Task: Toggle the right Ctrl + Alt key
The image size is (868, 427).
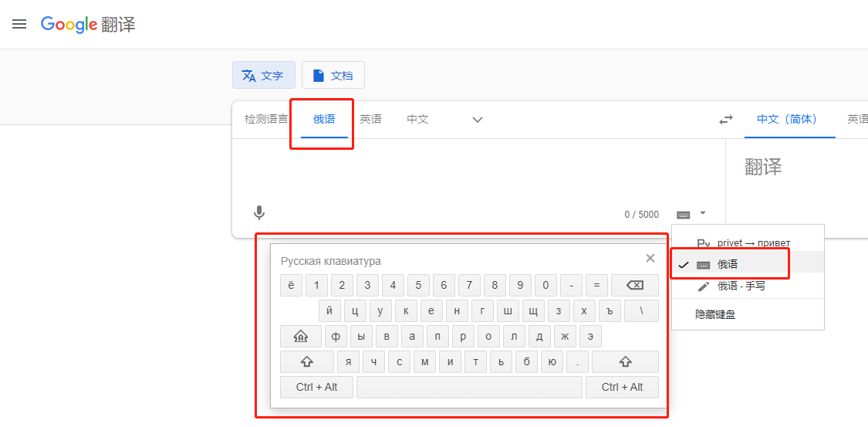Action: click(x=622, y=387)
